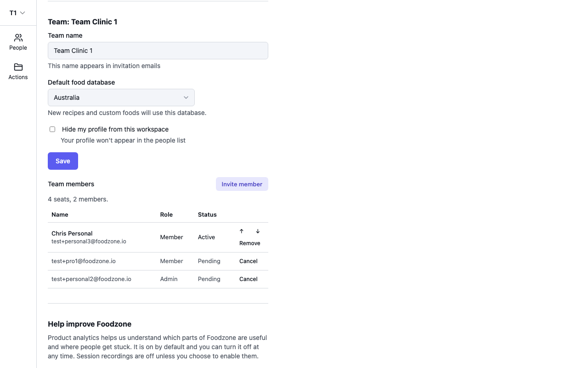Select the test+pro1@foodzone.io email cell

coord(84,261)
